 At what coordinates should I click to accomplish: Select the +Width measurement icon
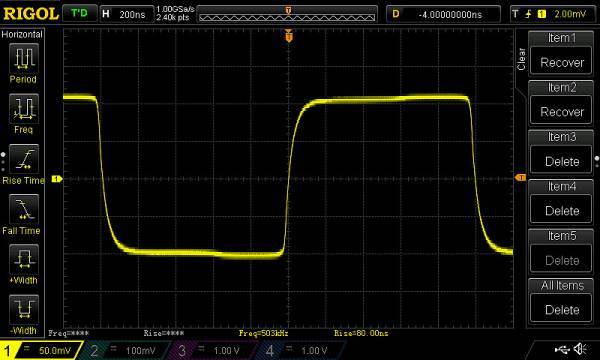coord(24,259)
